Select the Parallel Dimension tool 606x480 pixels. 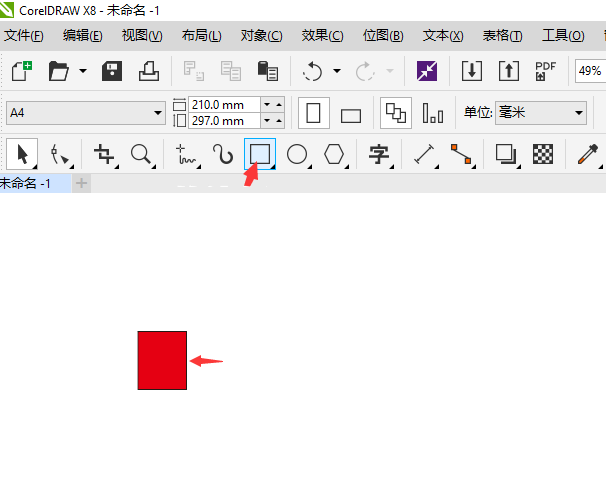tap(425, 154)
